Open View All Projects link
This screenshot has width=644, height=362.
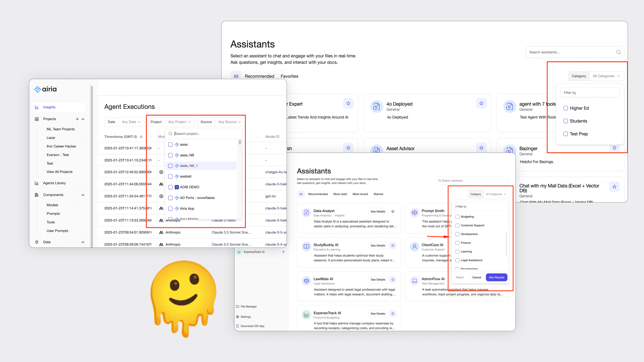59,172
